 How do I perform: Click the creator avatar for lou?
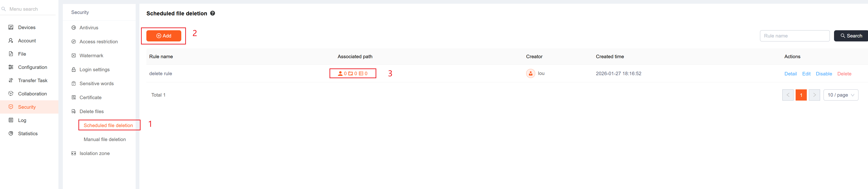pos(530,74)
